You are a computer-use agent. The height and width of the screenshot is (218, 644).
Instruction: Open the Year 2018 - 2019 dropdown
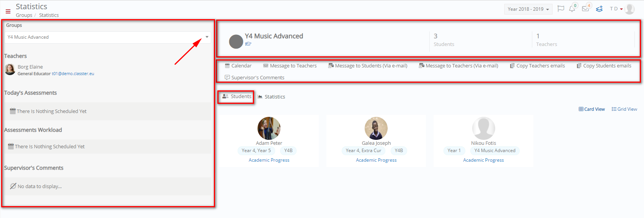528,9
